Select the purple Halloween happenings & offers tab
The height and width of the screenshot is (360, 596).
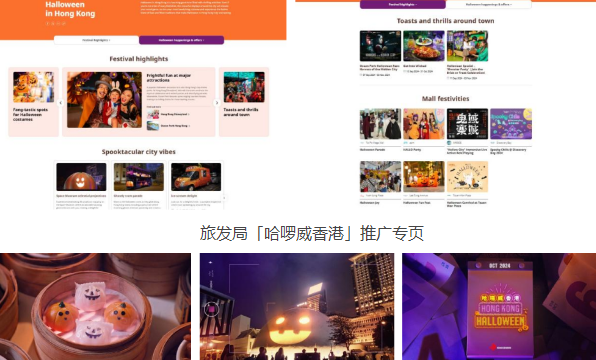(181, 40)
